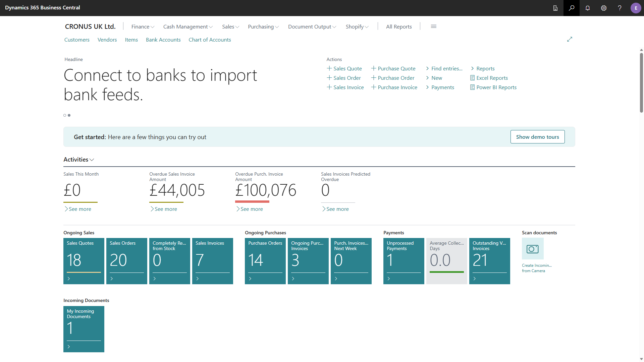Click the expand page arrows icon
This screenshot has width=644, height=362.
coord(570,39)
